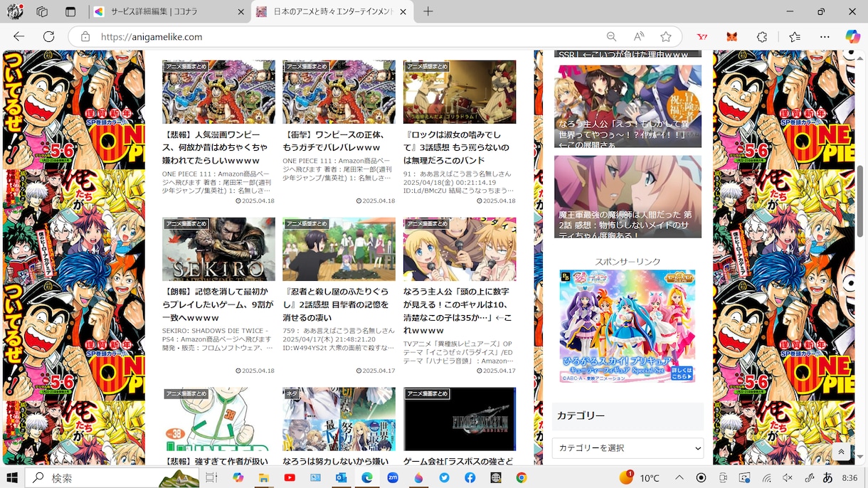This screenshot has height=488, width=868.
Task: Click the rock band drums anime thumbnail
Action: point(460,92)
